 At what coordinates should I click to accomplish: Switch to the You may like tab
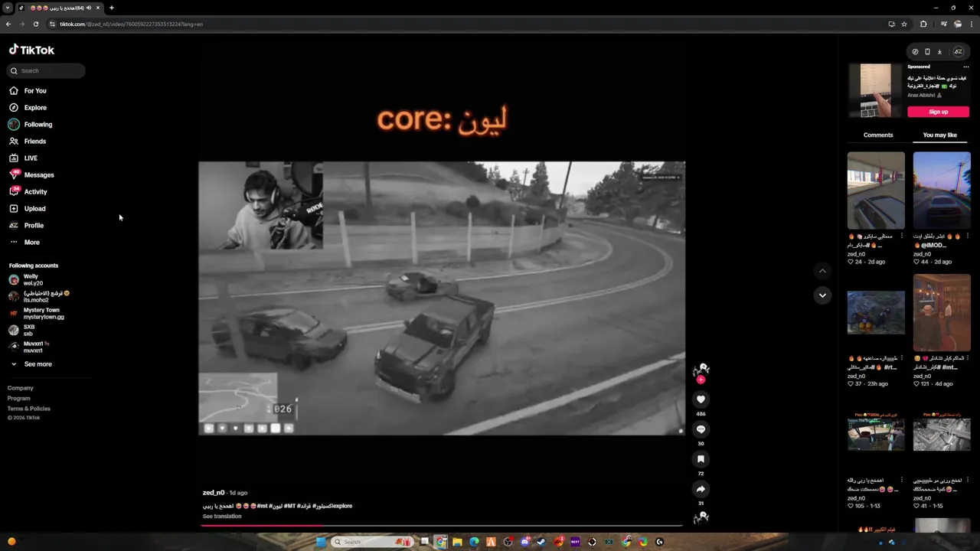tap(940, 135)
